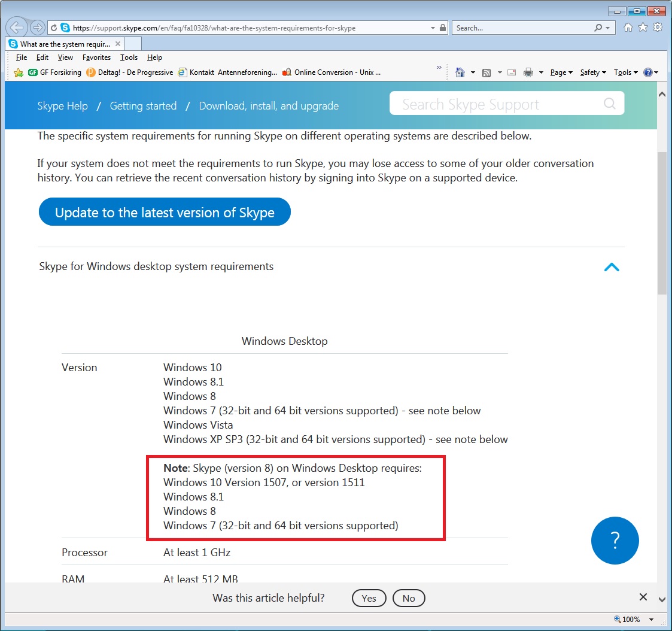Click the vertical scrollbar thumb
This screenshot has height=631, width=672.
[662, 223]
